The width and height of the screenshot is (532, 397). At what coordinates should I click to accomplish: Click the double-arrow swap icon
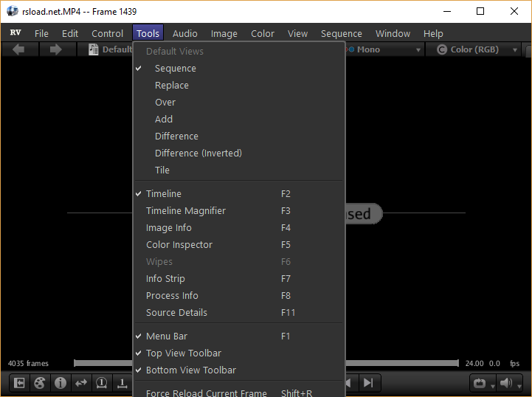pyautogui.click(x=81, y=384)
